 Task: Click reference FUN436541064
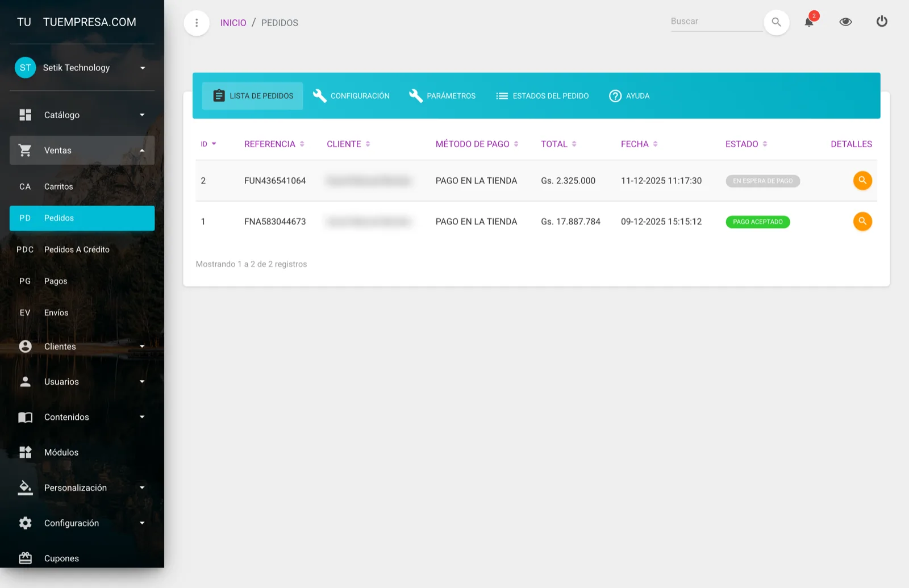tap(275, 181)
